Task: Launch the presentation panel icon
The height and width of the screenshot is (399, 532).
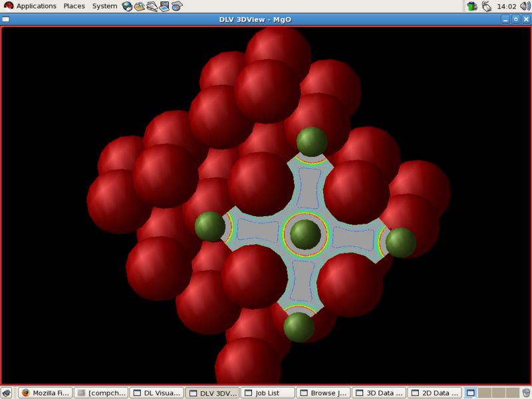Action: (164, 6)
